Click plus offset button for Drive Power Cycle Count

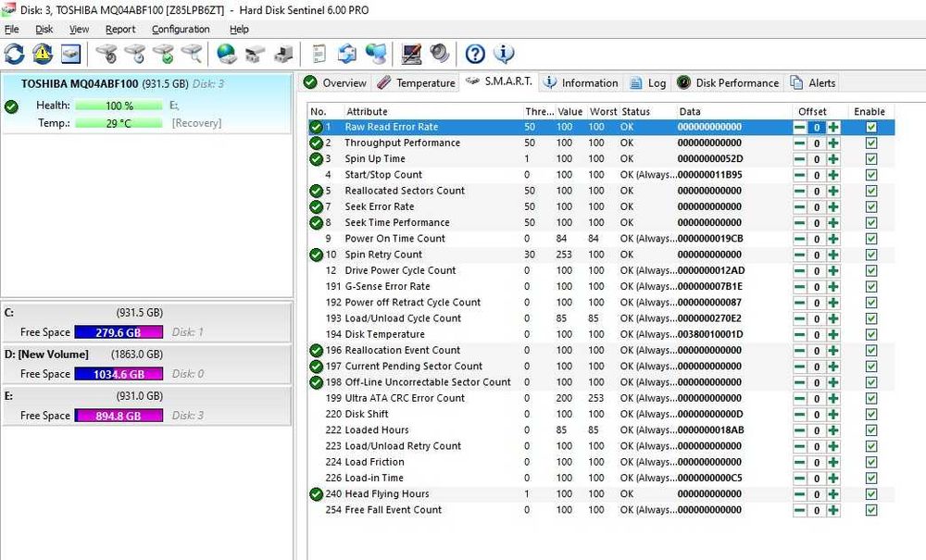pos(833,271)
